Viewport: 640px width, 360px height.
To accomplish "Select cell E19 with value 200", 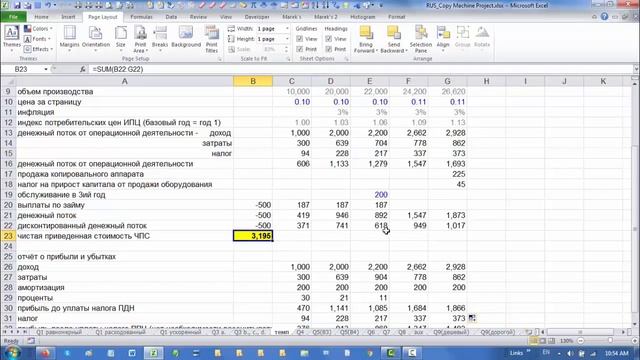I will click(x=369, y=195).
